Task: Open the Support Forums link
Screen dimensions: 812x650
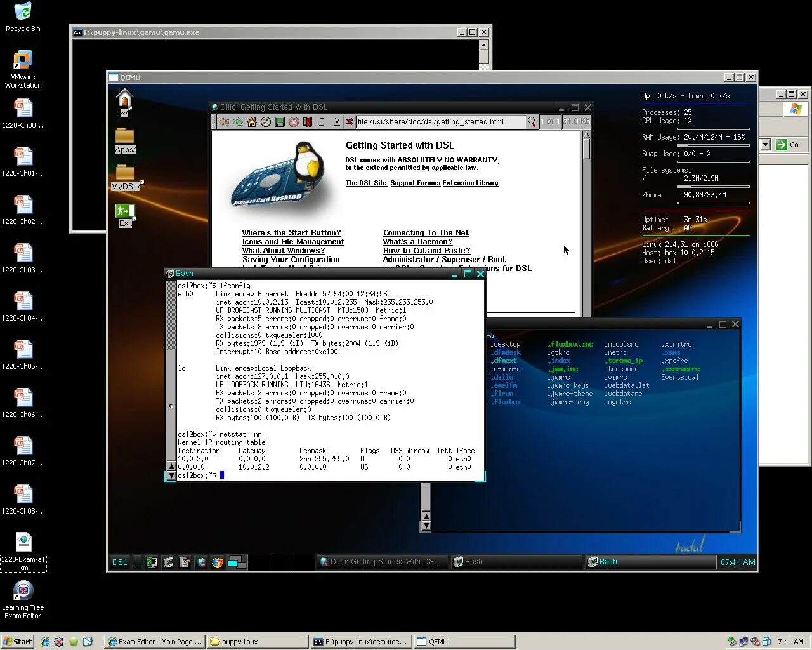Action: (415, 183)
